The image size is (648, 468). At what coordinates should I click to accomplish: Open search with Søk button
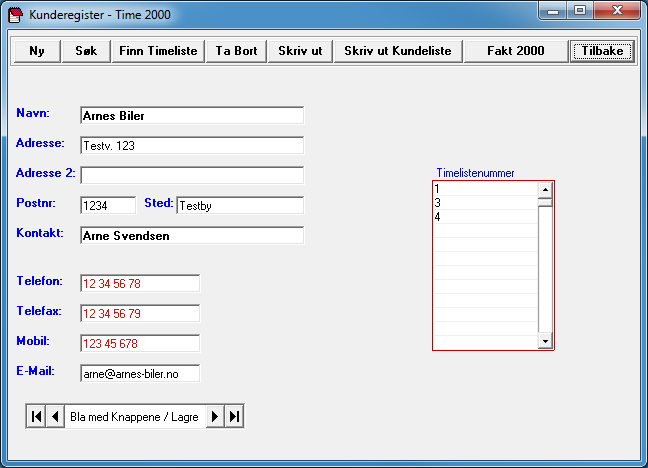click(86, 51)
